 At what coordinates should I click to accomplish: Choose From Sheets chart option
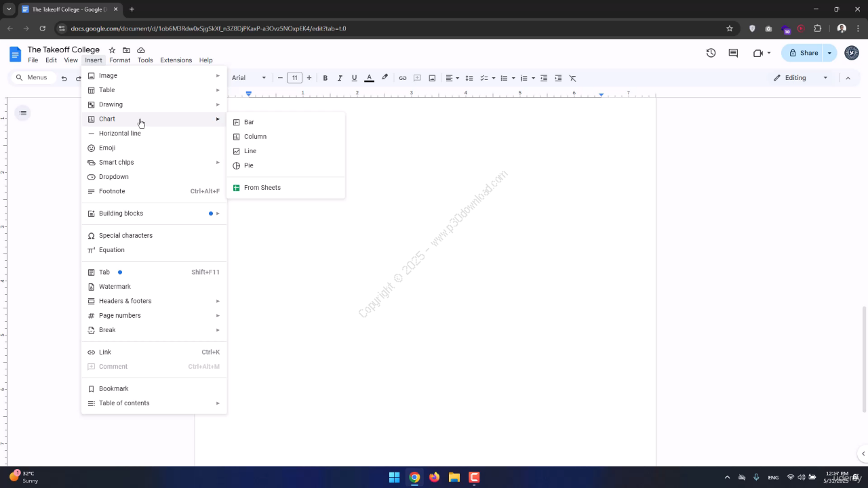click(262, 188)
